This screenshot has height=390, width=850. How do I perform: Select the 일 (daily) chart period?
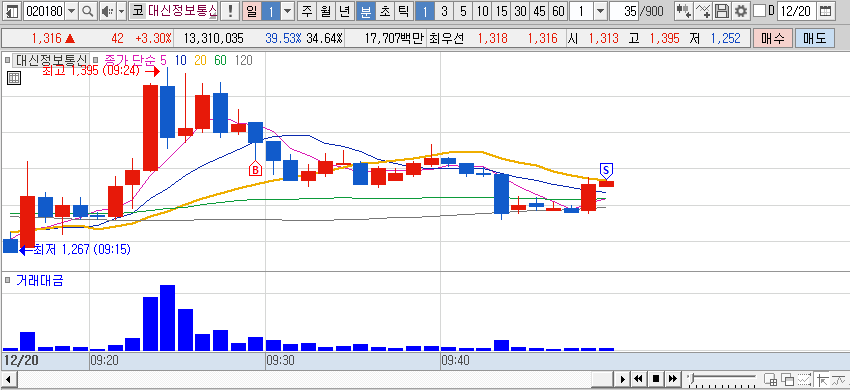click(x=252, y=10)
